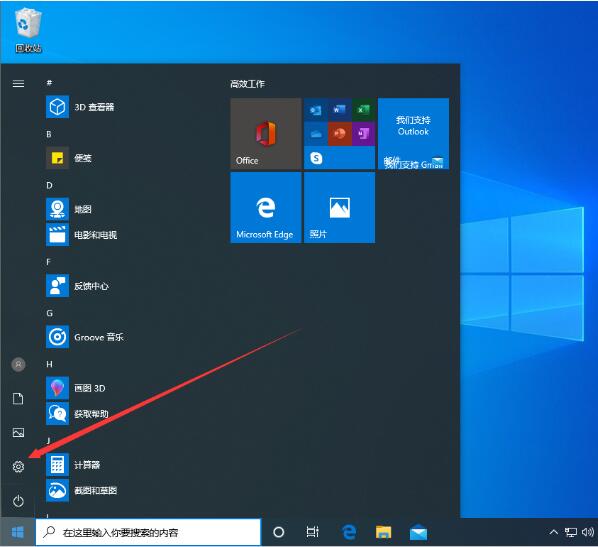Open the Settings gear icon
The width and height of the screenshot is (598, 547).
[x=18, y=467]
